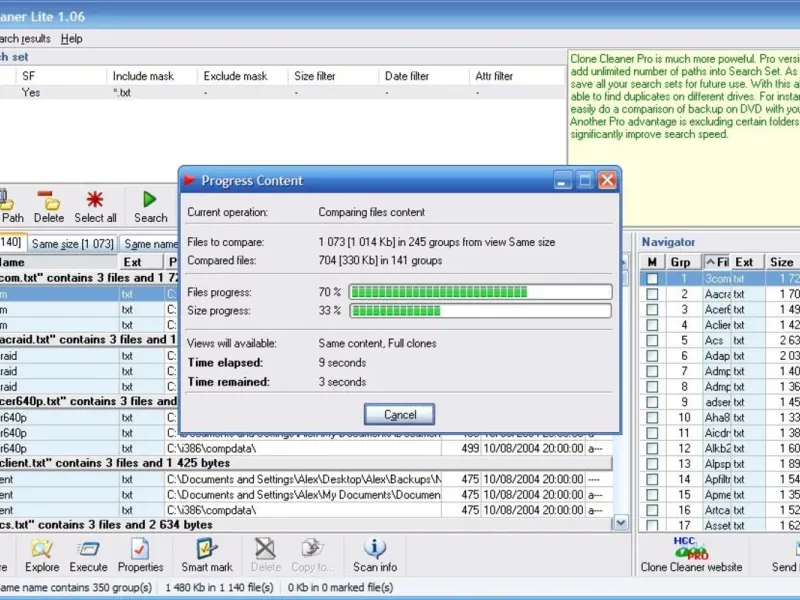Open file Properties icon

click(x=140, y=548)
